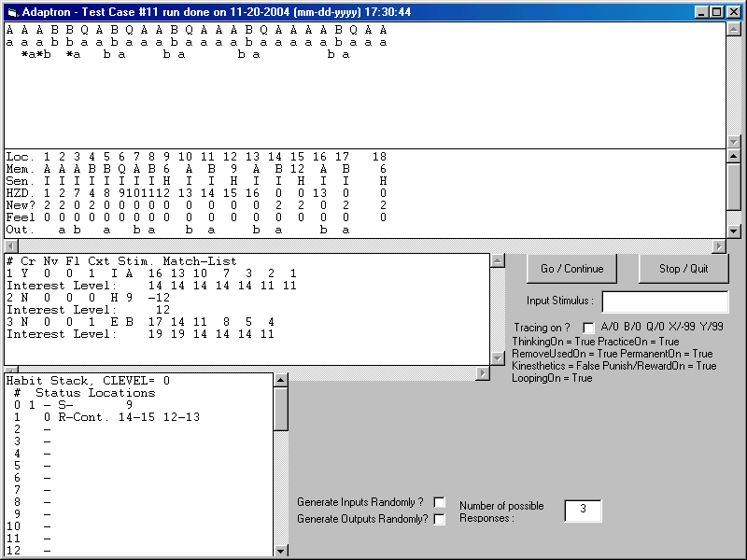Click the 'LoopingOn = True' setting text
Image resolution: width=747 pixels, height=560 pixels.
552,378
